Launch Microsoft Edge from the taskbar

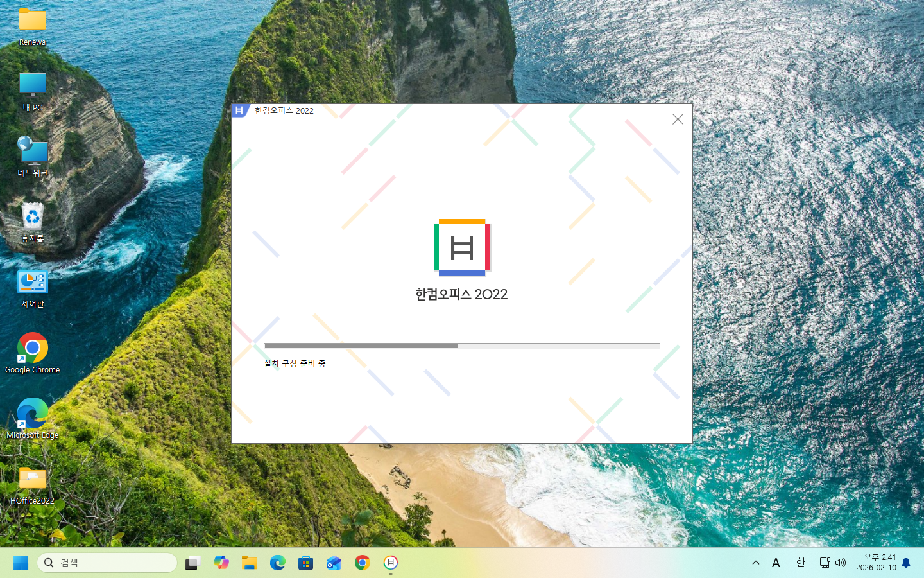pos(277,563)
